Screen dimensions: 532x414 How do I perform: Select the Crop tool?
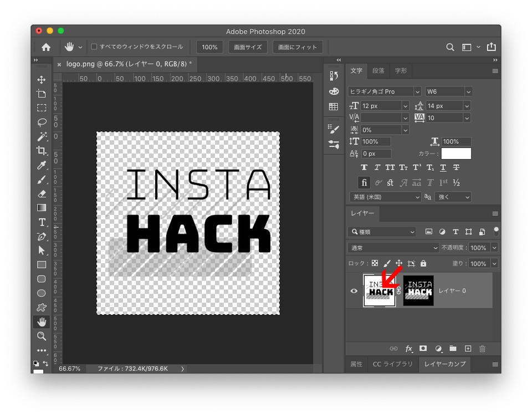42,151
